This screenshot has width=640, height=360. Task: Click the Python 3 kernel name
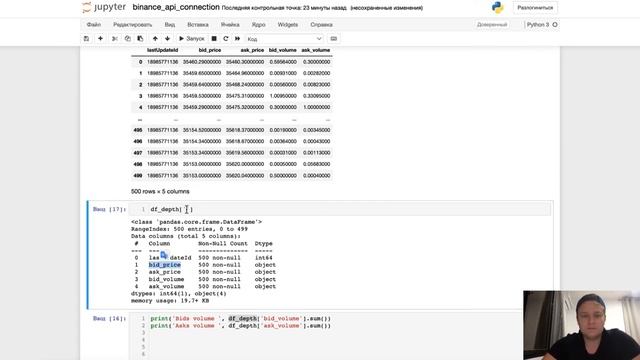pyautogui.click(x=538, y=24)
